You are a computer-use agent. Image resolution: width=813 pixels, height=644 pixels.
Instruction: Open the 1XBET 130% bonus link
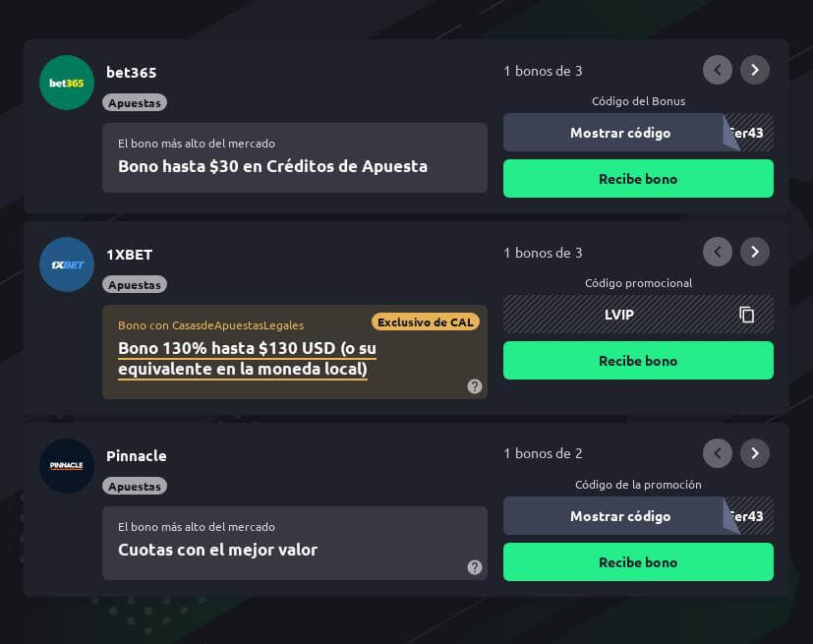click(247, 359)
